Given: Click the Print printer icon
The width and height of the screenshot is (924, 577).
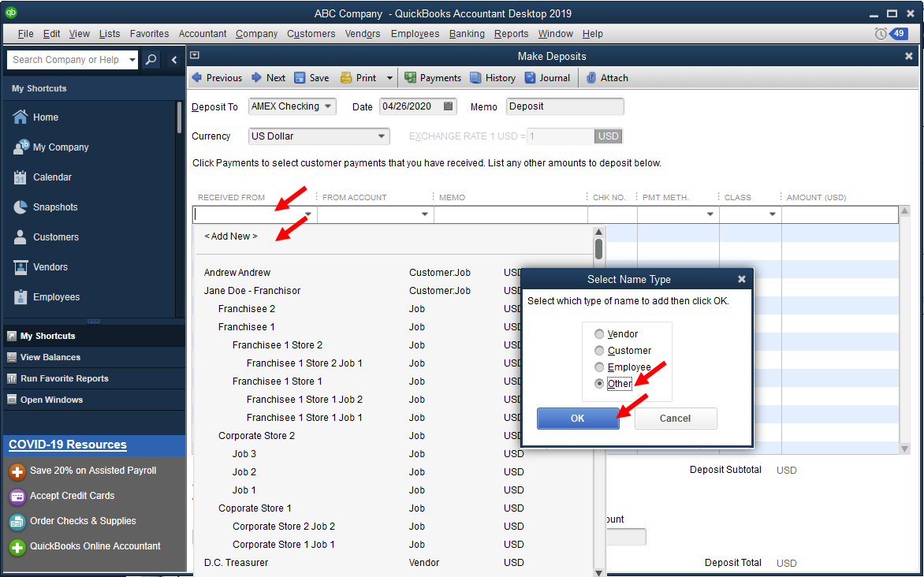Looking at the screenshot, I should [346, 78].
